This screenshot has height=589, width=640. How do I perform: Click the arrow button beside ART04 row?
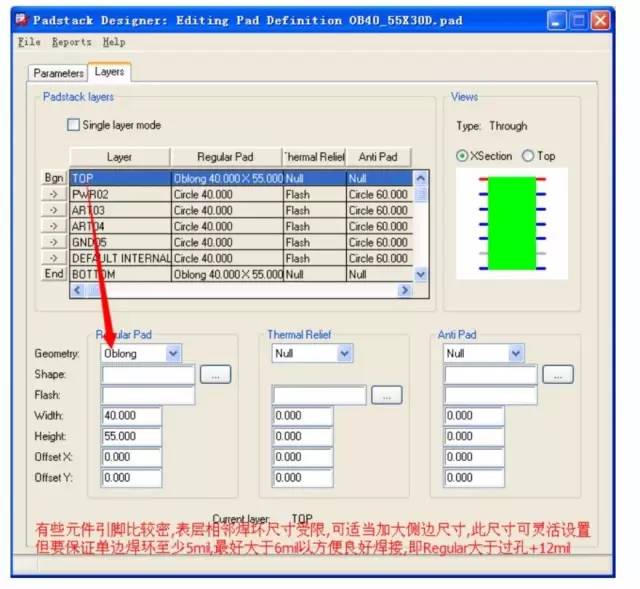pyautogui.click(x=54, y=226)
